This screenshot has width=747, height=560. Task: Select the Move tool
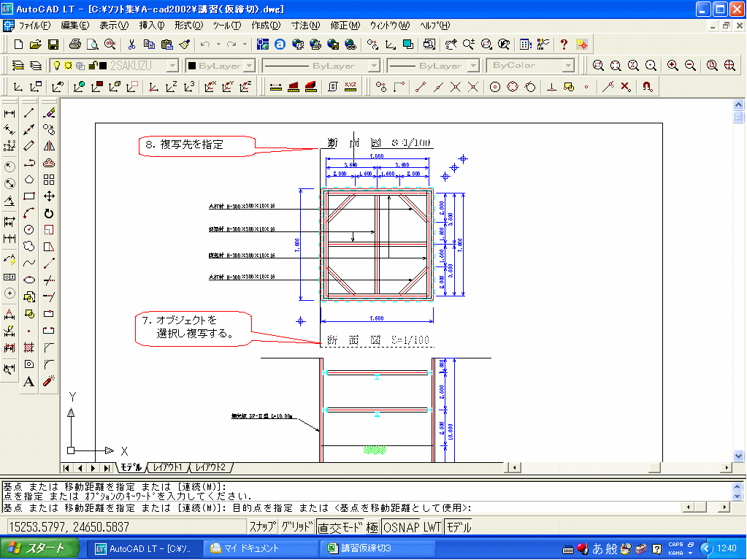click(x=49, y=196)
